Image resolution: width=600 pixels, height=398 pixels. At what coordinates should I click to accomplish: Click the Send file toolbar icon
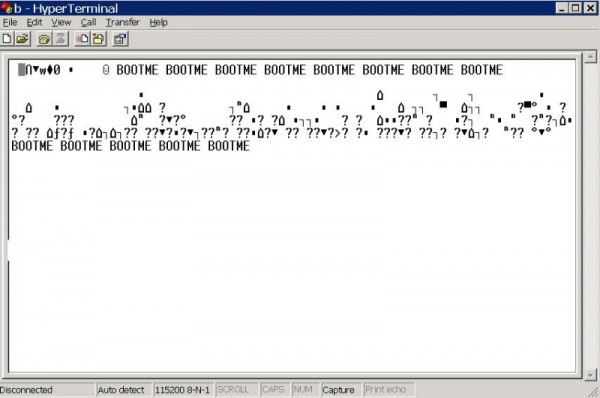click(x=82, y=39)
